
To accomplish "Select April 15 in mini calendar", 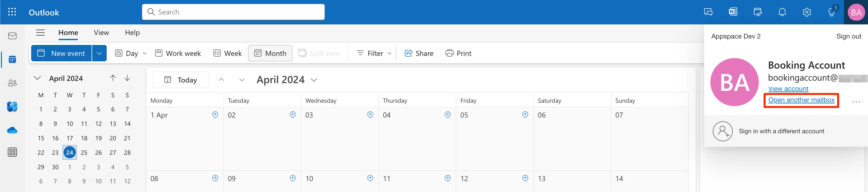I will tap(41, 138).
